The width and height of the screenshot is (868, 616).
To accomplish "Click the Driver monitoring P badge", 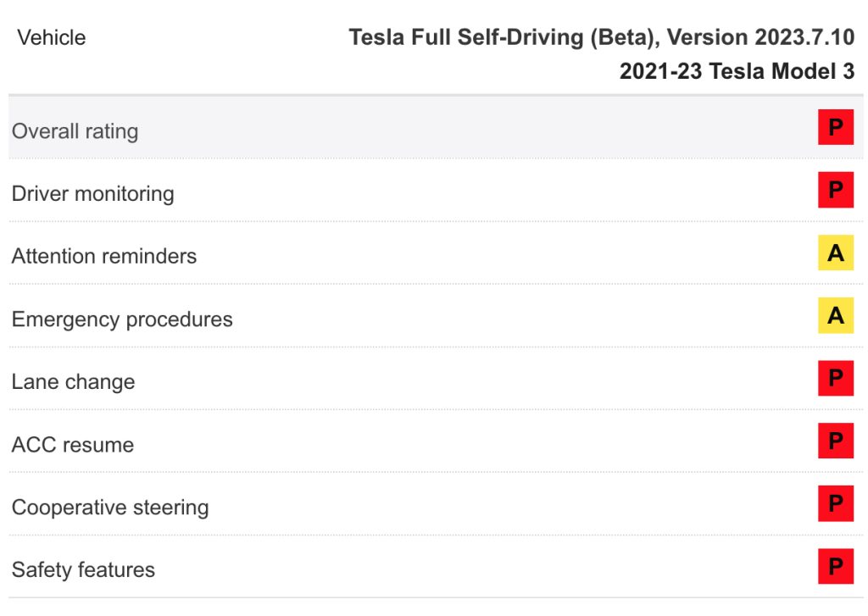I will (x=835, y=190).
